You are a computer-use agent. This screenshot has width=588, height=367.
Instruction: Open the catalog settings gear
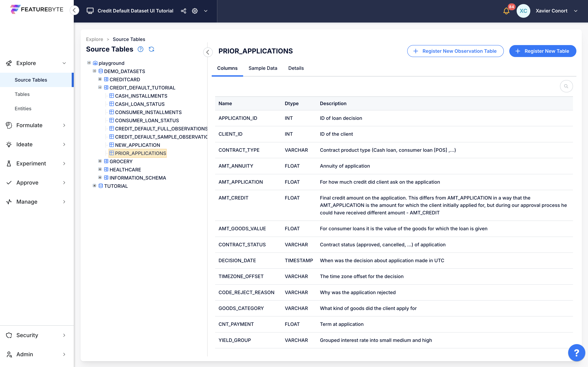195,11
